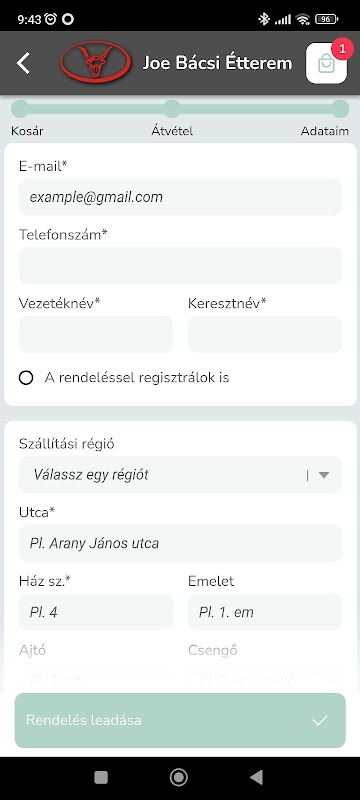The image size is (360, 800).
Task: Focus the Telefonszám input field
Action: point(181,265)
